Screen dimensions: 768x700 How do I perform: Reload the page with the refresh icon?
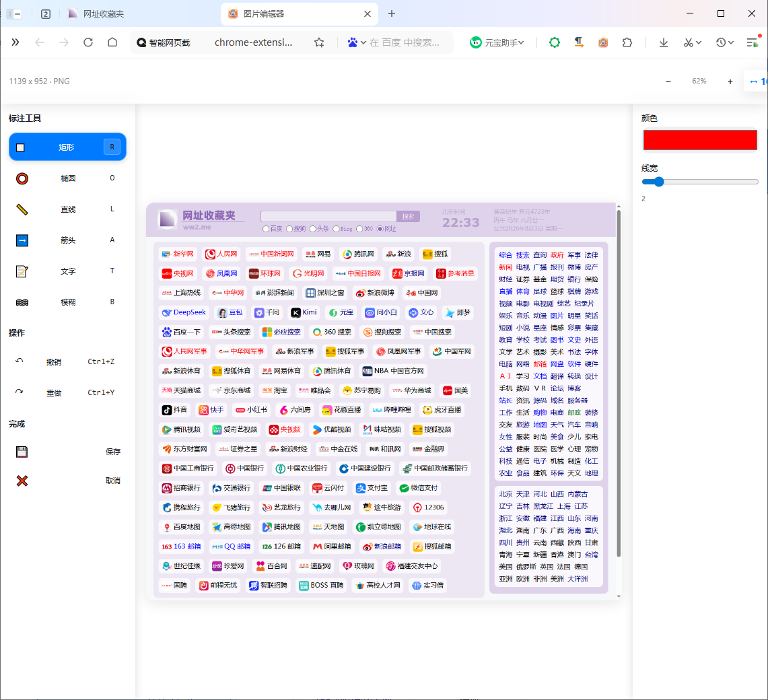click(x=88, y=42)
